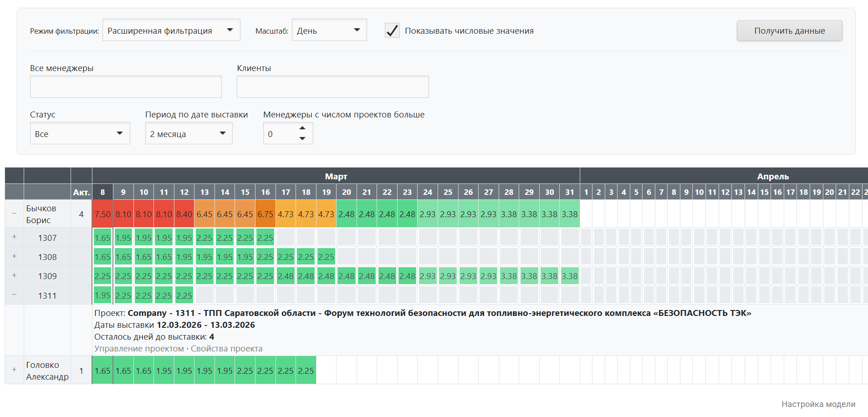Open the Свойства проекта link
Viewport: 868px width, 417px height.
(226, 348)
